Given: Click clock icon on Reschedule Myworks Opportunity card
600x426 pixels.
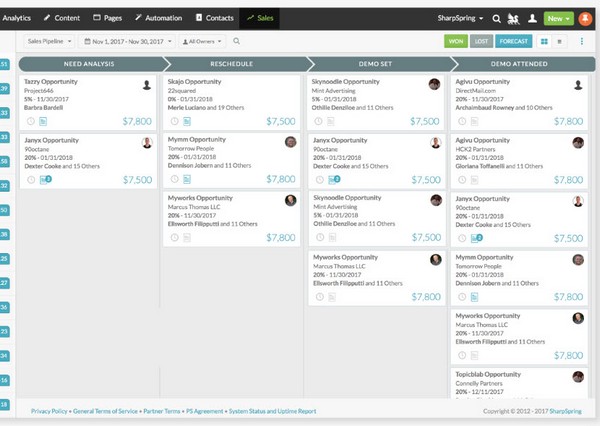Looking at the screenshot, I should click(x=174, y=237).
